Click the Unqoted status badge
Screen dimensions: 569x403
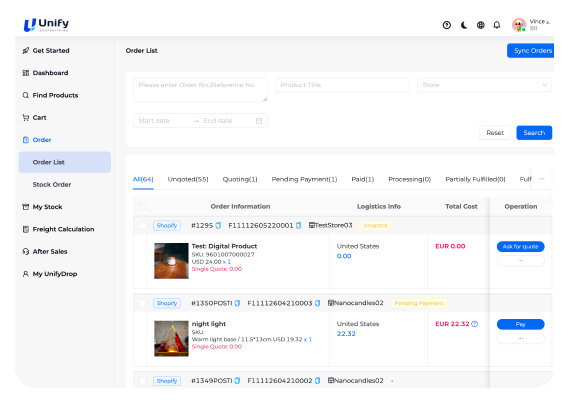pos(375,225)
